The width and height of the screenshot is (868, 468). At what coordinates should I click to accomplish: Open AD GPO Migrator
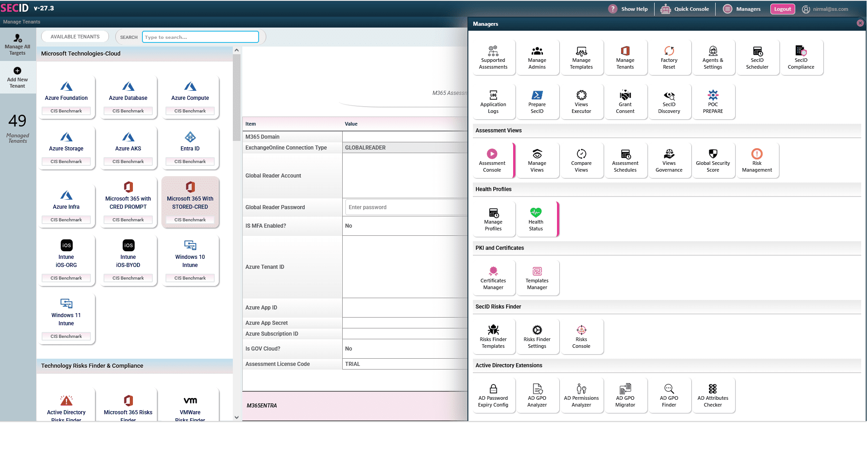coord(625,395)
